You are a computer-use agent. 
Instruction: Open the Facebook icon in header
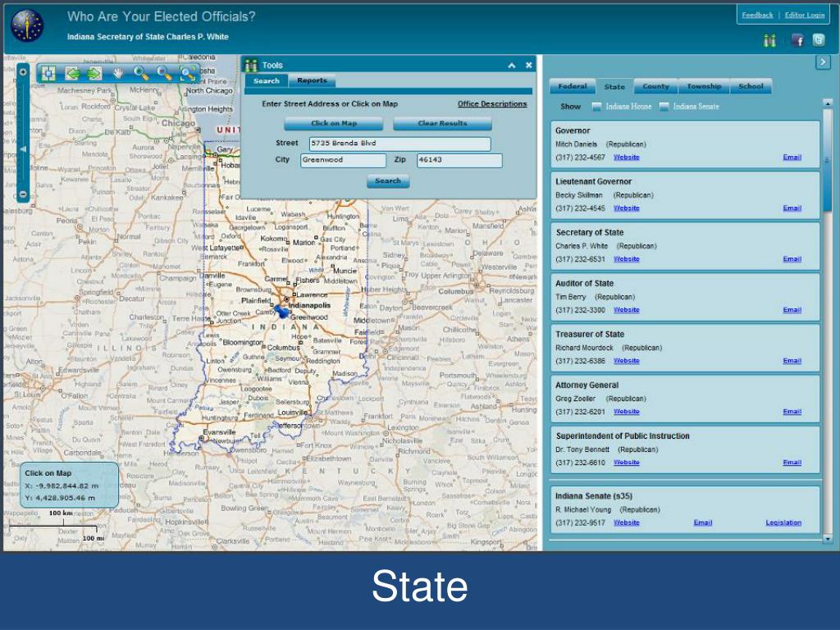pos(797,40)
